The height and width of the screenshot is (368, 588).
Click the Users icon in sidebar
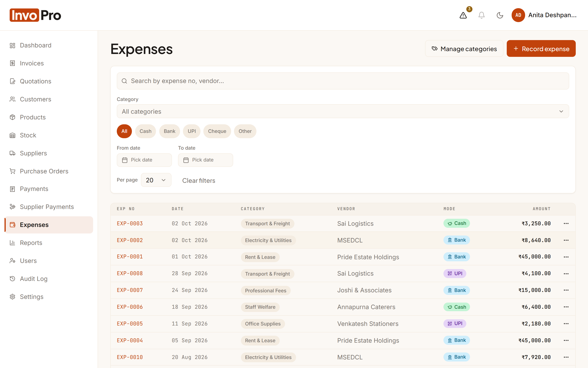12,261
